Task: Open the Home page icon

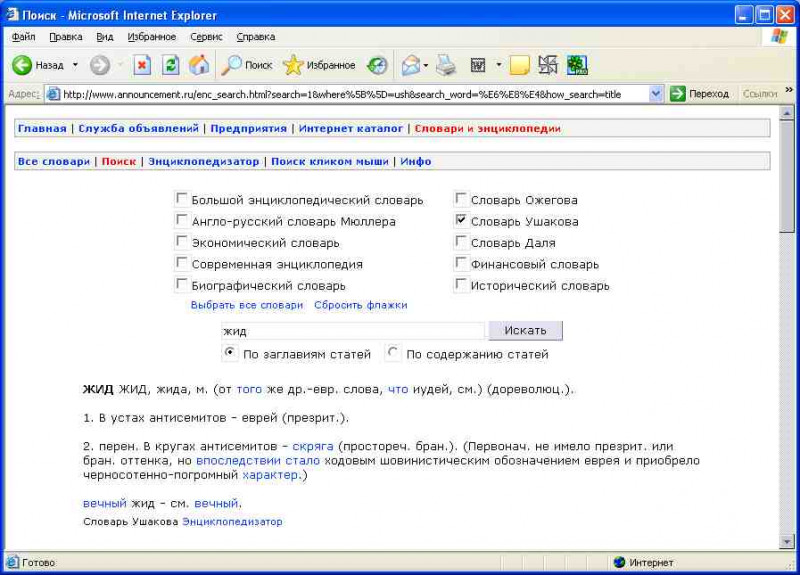Action: point(199,65)
